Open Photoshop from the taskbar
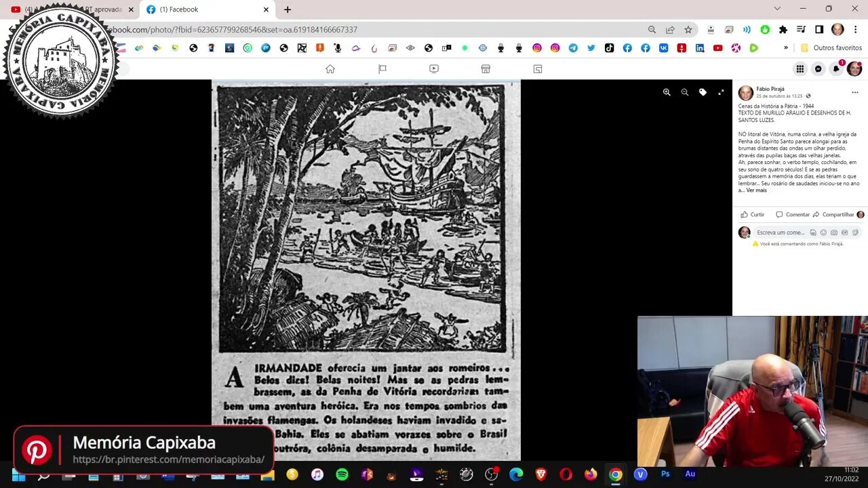The width and height of the screenshot is (868, 488). click(665, 474)
